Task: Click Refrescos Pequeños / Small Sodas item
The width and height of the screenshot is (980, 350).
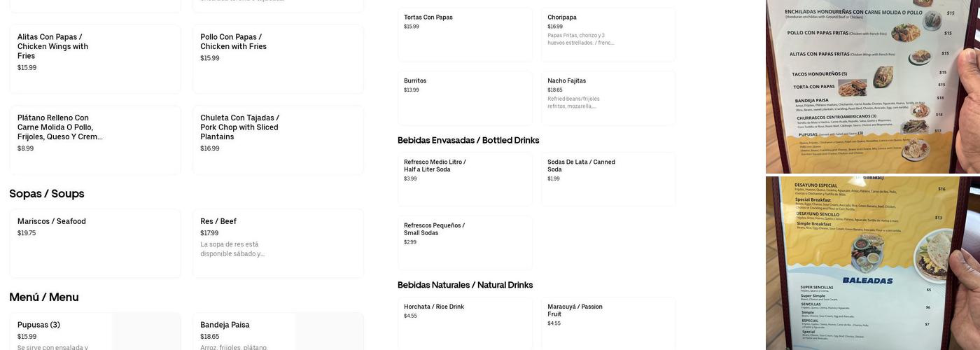Action: 465,242
